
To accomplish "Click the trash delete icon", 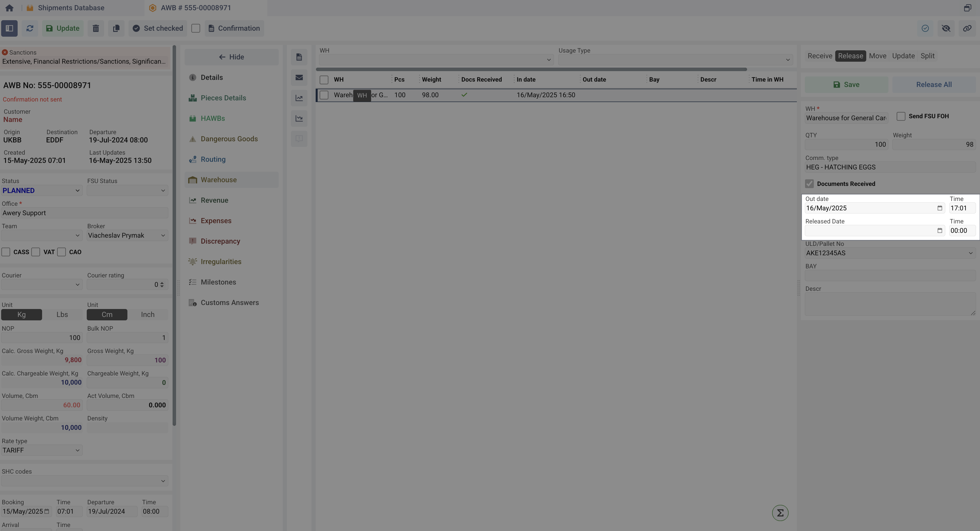I will 96,28.
